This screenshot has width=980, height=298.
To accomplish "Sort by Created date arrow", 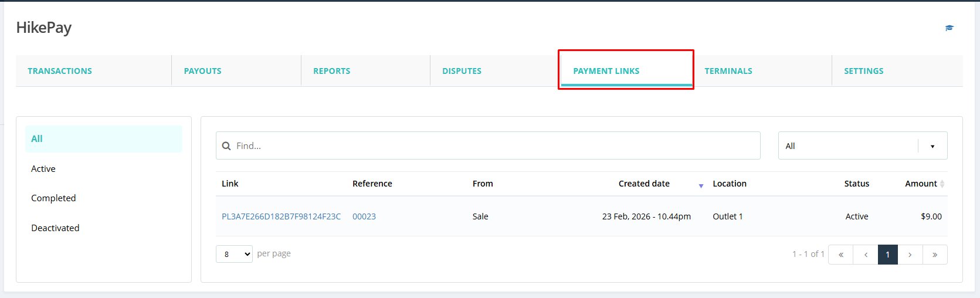I will coord(701,185).
